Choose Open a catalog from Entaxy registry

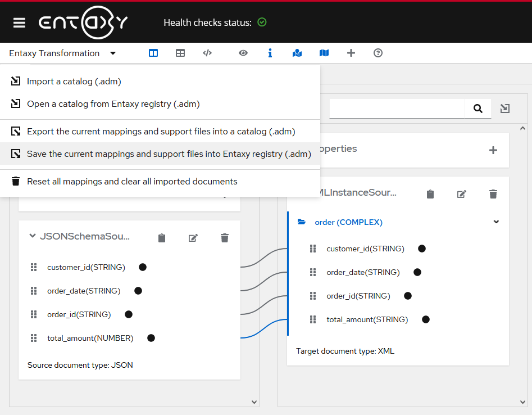[x=113, y=104]
